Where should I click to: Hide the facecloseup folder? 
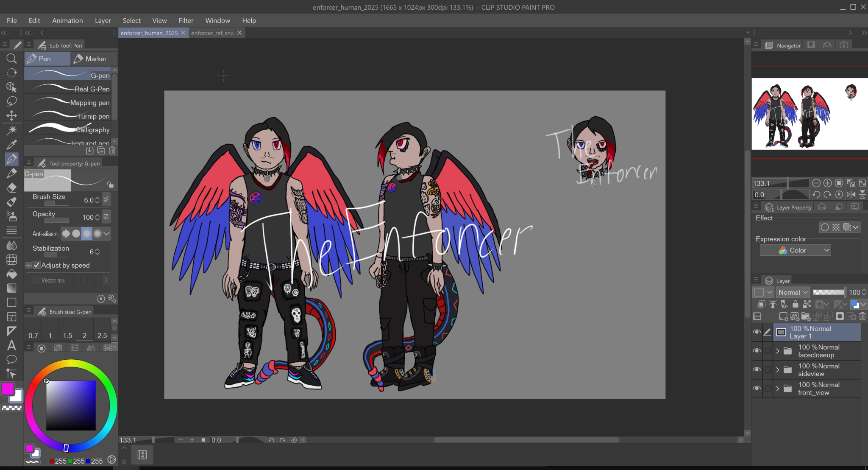coord(757,351)
